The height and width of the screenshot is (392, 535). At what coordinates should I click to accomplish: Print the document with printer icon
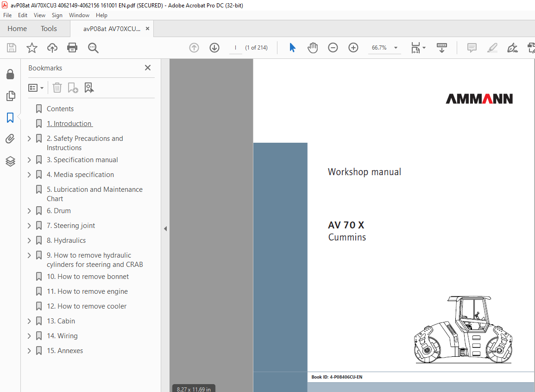[72, 48]
